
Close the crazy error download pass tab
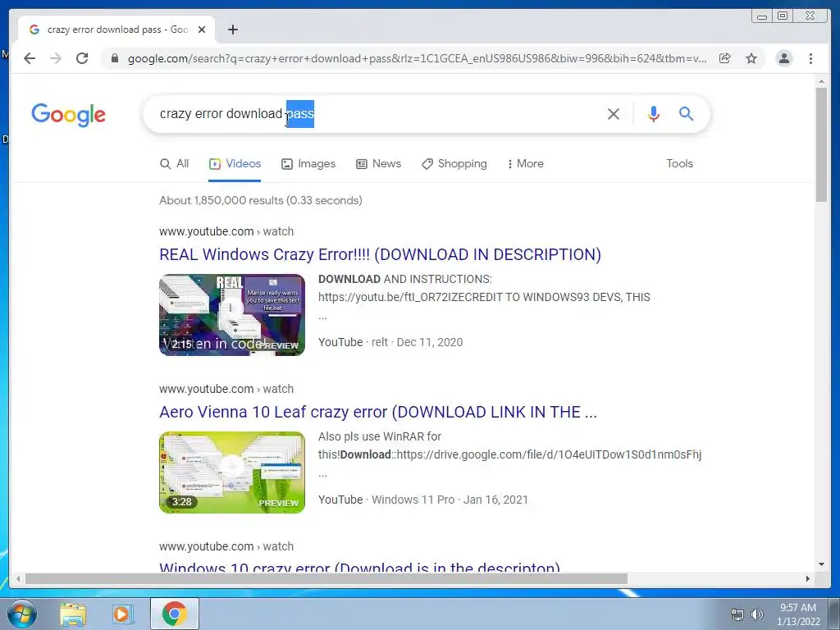pyautogui.click(x=202, y=30)
